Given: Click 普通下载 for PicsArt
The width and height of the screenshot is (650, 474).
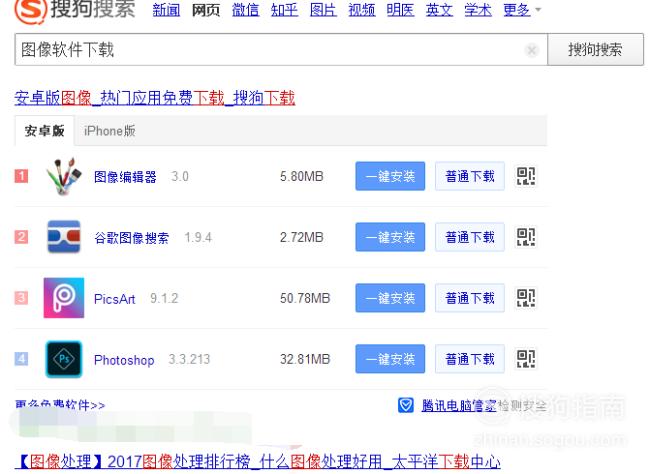Looking at the screenshot, I should click(470, 298).
